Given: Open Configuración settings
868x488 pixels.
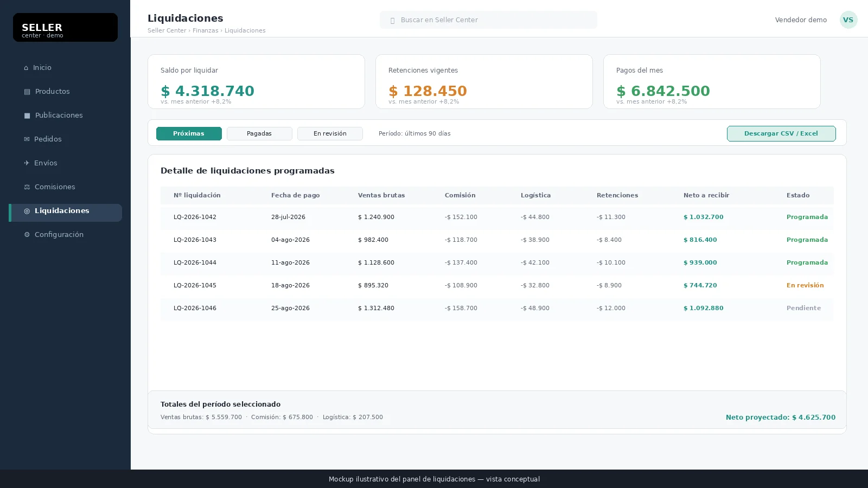Looking at the screenshot, I should [65, 235].
